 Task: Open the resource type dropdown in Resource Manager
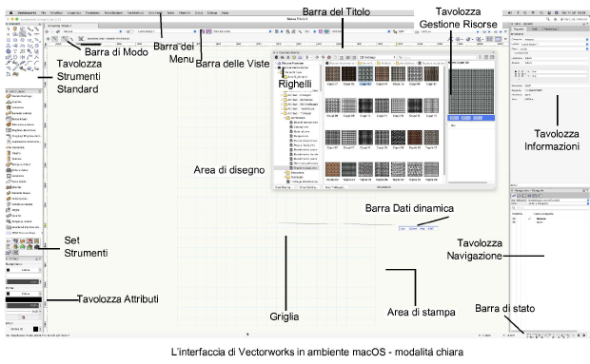point(377,57)
